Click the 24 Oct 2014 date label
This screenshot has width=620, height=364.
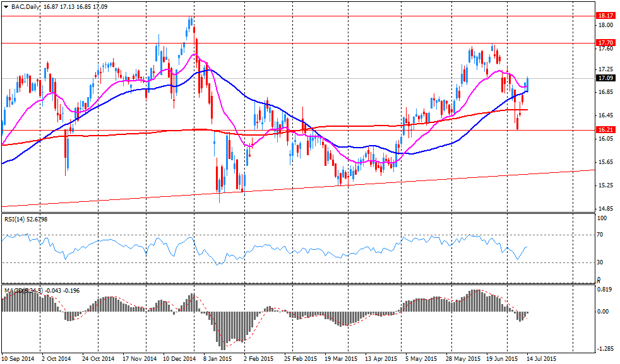coord(98,359)
